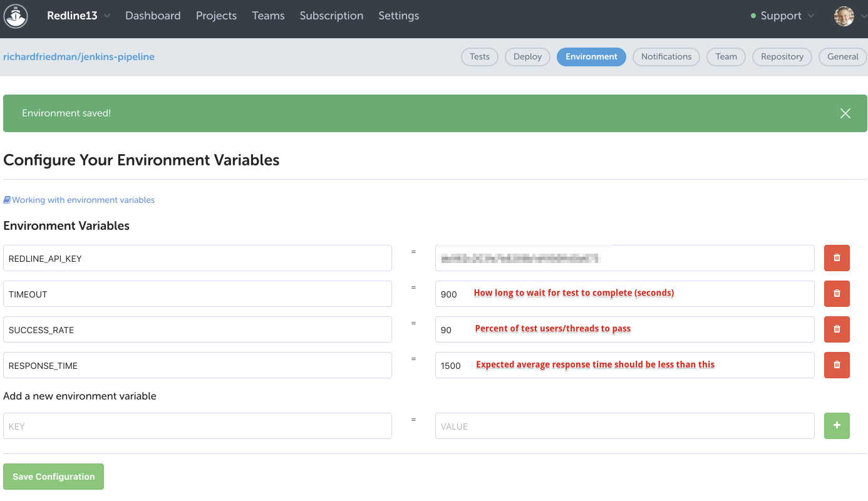The width and height of the screenshot is (868, 501).
Task: Switch to the Notifications tab
Action: (x=666, y=56)
